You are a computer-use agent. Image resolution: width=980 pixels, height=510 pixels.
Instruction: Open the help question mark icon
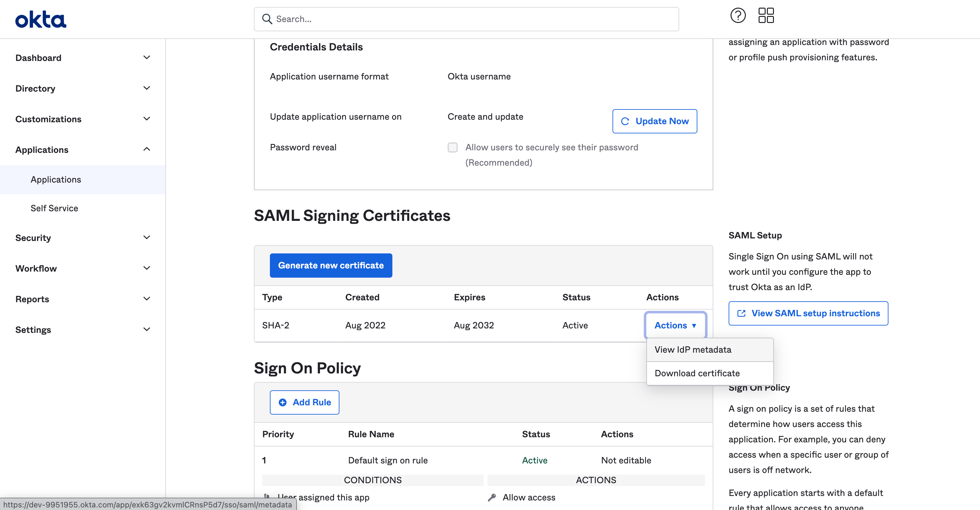pyautogui.click(x=738, y=16)
